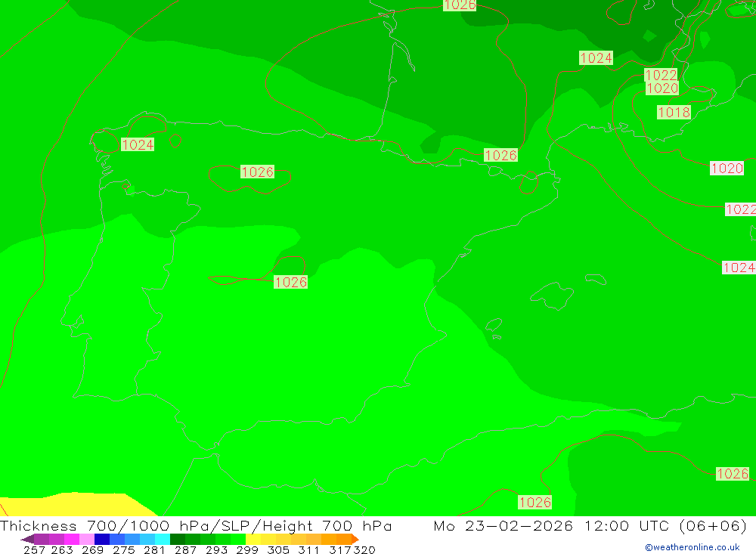Click the map title "Thickness 700/1000 hPa/SLP/Height 700 hPa"
Image resolution: width=756 pixels, height=554 pixels.
[x=196, y=525]
